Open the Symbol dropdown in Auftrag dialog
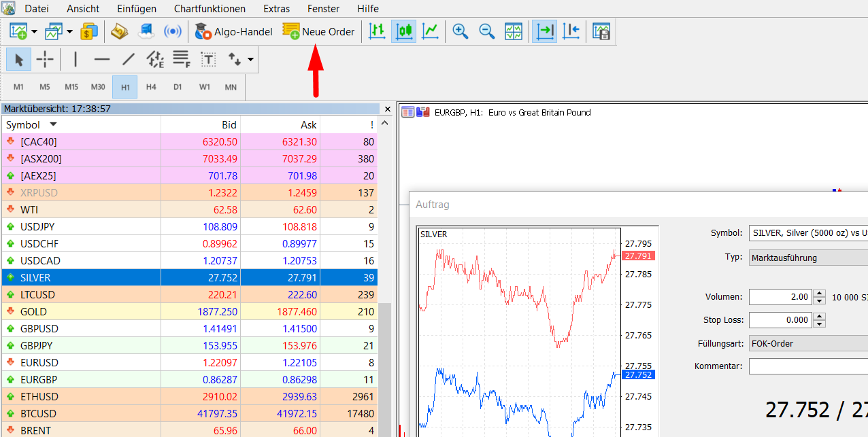 (808, 233)
